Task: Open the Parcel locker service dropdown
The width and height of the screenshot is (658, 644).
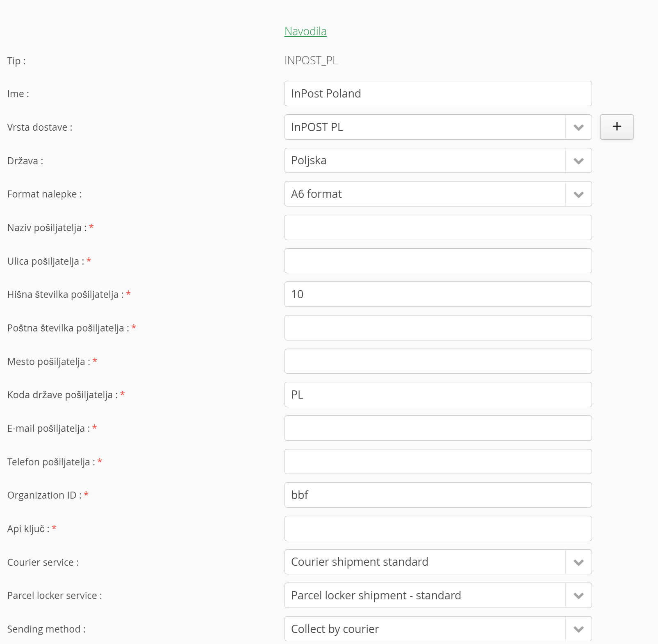Action: click(x=438, y=595)
